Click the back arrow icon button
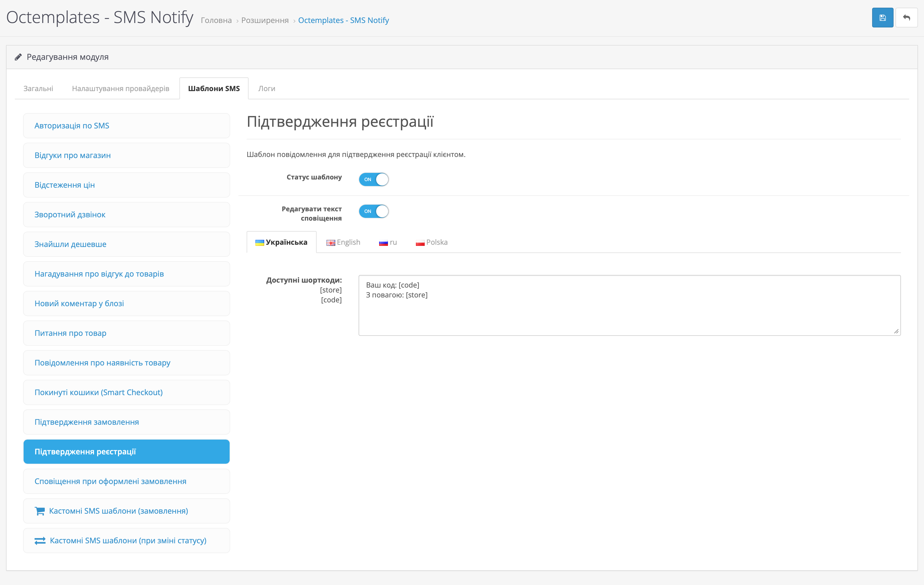Viewport: 924px width, 585px height. click(906, 18)
